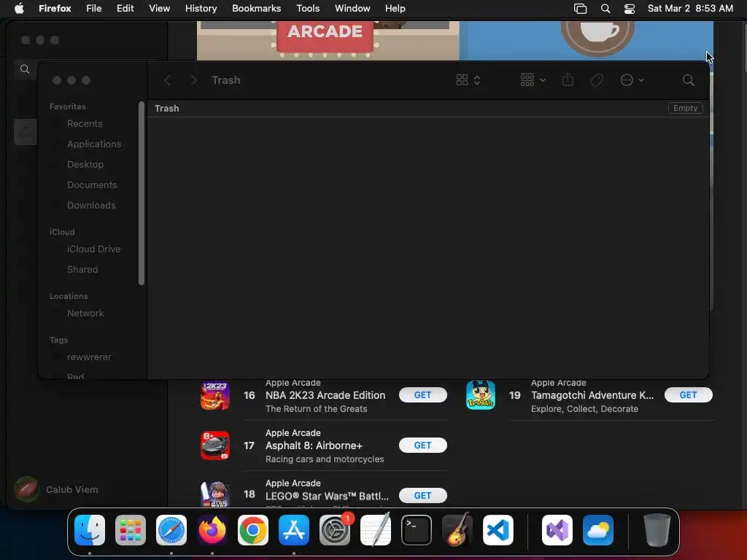Click NBA 2K23 Arcade Edition app icon

tap(215, 395)
